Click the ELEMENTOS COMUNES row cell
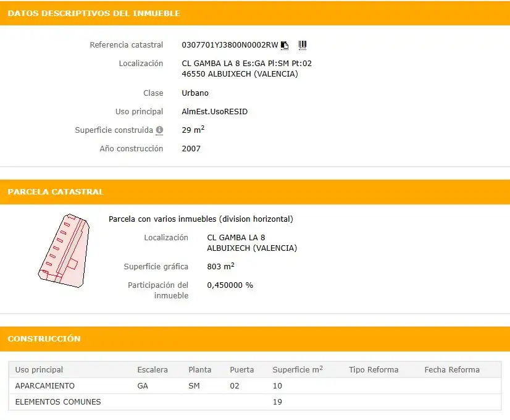The height and width of the screenshot is (420, 510). point(58,402)
